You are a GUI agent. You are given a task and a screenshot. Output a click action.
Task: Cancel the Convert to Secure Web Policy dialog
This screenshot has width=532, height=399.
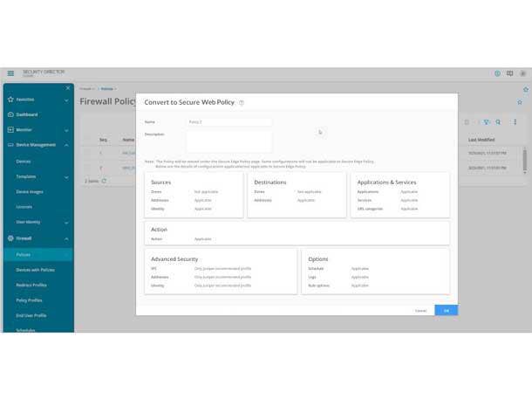420,310
